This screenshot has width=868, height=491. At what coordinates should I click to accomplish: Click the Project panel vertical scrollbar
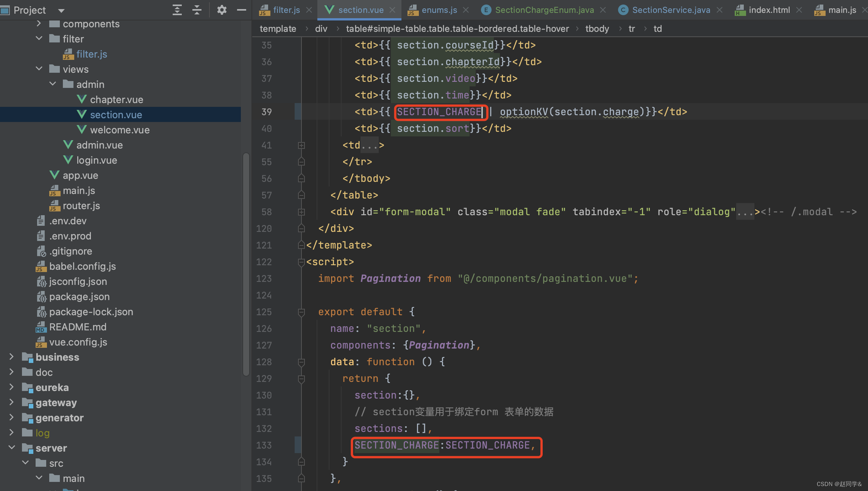click(x=246, y=265)
